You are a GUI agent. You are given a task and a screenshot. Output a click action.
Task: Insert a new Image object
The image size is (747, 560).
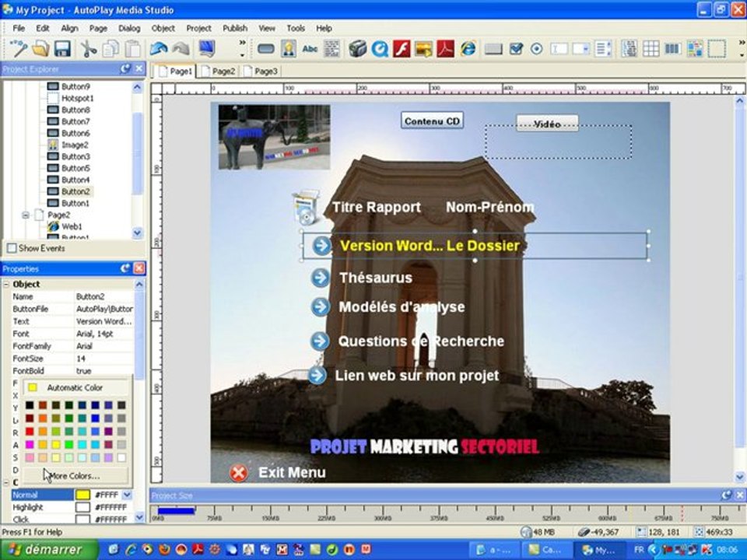288,48
